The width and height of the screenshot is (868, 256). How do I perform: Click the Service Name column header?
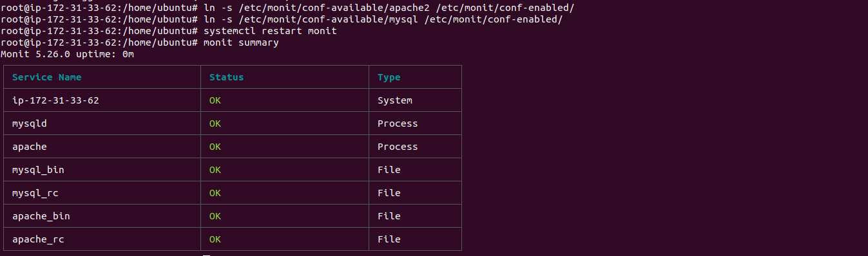click(x=47, y=77)
